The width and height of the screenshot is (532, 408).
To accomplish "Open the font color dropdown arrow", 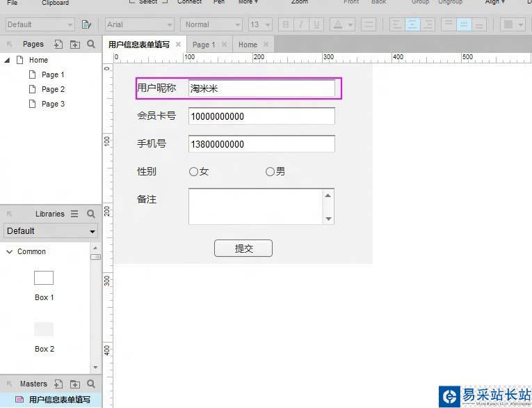I will coord(350,25).
